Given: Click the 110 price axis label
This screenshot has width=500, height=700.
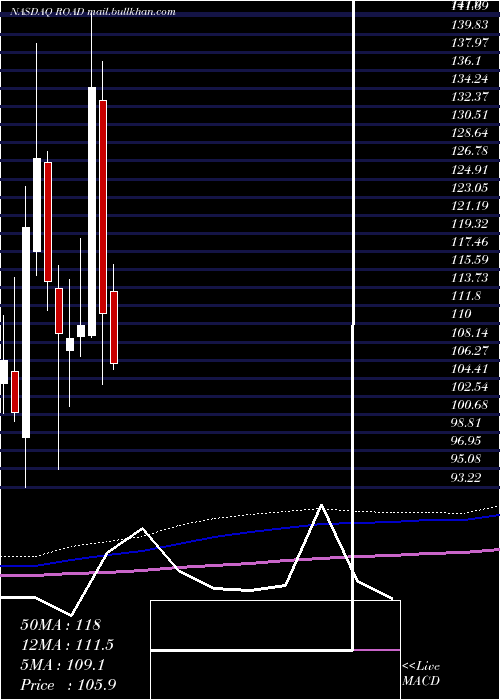Looking at the screenshot, I should 462,314.
